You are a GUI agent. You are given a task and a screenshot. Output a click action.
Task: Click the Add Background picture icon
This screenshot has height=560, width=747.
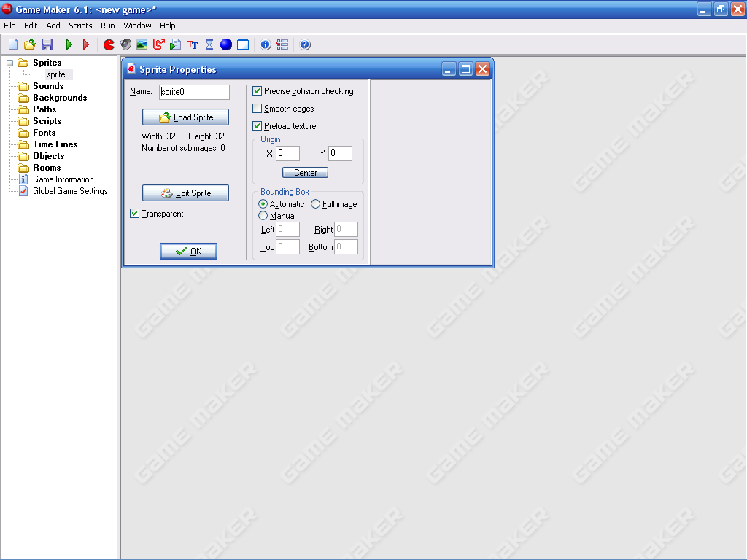[x=142, y=44]
